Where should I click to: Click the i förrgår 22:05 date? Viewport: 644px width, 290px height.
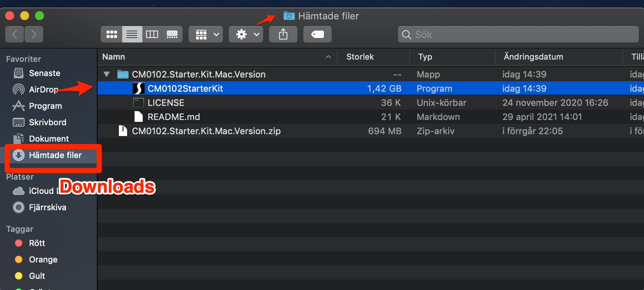533,131
